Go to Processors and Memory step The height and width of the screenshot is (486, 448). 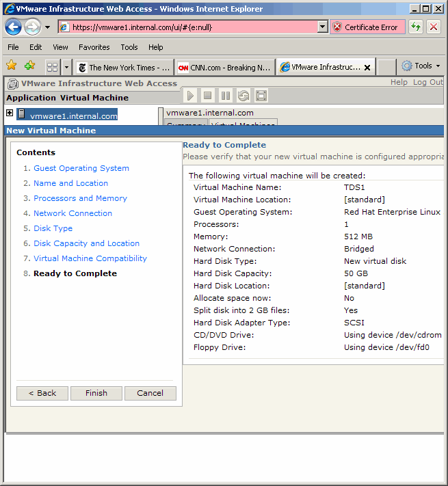click(x=80, y=198)
